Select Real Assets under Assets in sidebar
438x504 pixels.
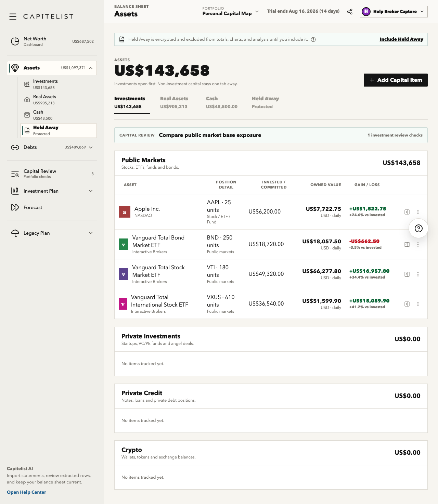click(59, 100)
